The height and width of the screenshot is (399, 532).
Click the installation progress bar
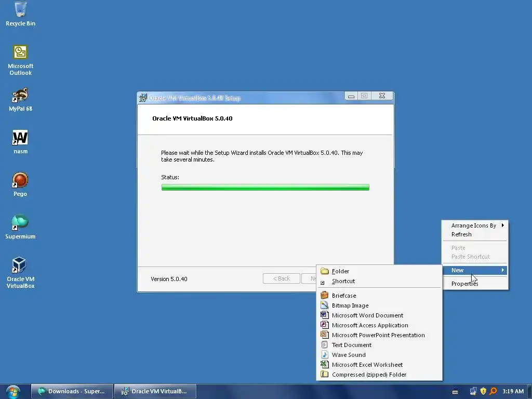coord(265,187)
